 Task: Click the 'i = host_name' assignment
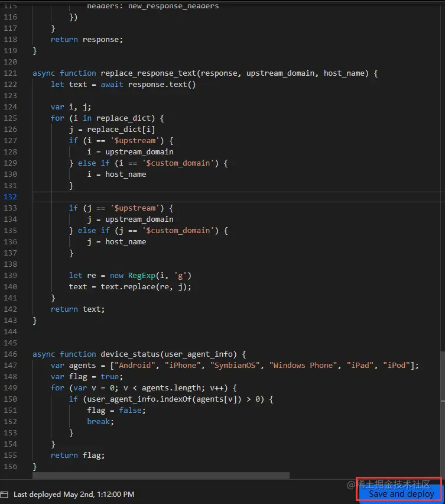tap(116, 175)
